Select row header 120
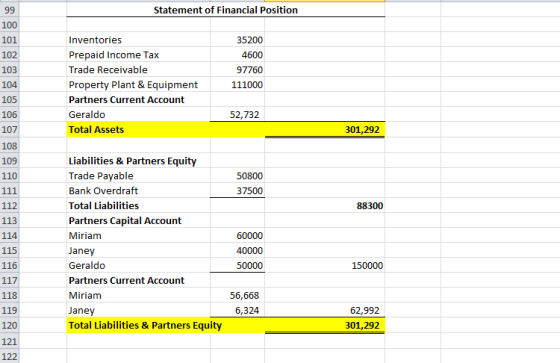 [x=9, y=325]
